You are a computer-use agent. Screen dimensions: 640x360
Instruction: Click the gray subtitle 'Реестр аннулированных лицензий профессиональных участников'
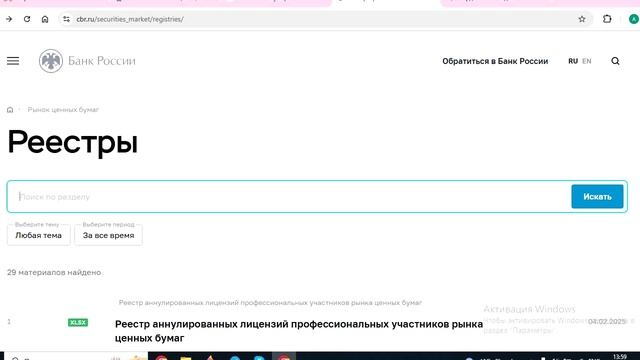[270, 302]
